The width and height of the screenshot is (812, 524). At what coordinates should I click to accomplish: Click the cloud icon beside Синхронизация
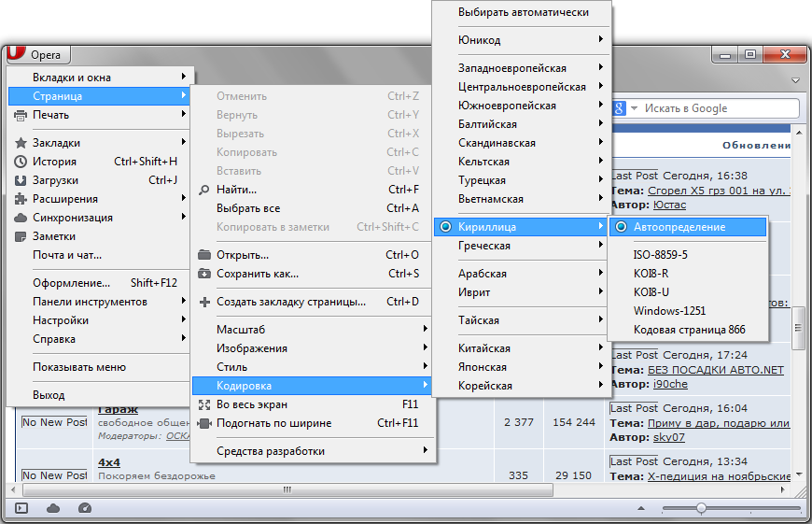point(21,218)
